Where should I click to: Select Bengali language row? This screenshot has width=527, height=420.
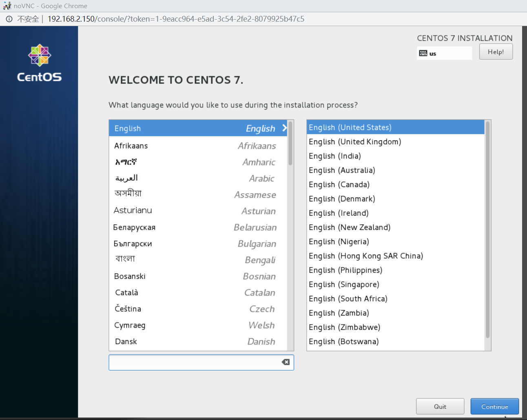198,260
